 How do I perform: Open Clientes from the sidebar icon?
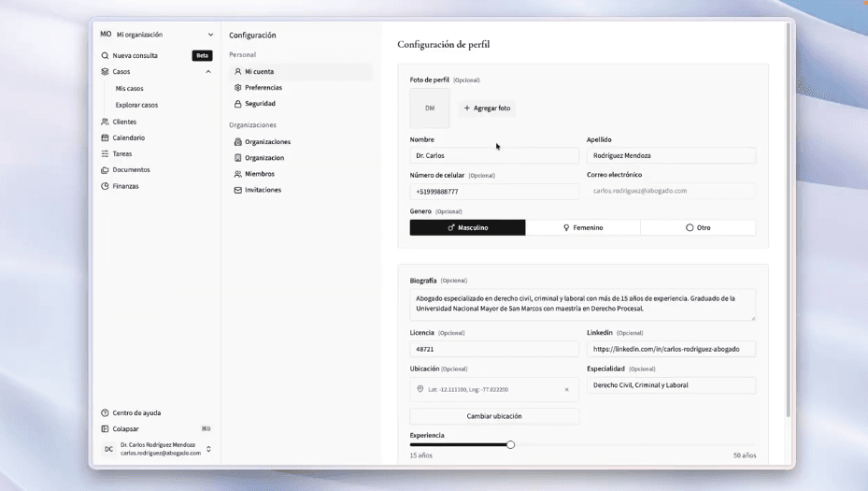coord(105,122)
